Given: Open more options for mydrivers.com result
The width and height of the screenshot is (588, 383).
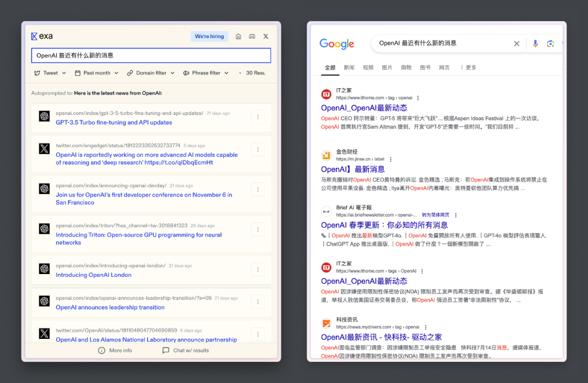Looking at the screenshot, I should click(426, 327).
